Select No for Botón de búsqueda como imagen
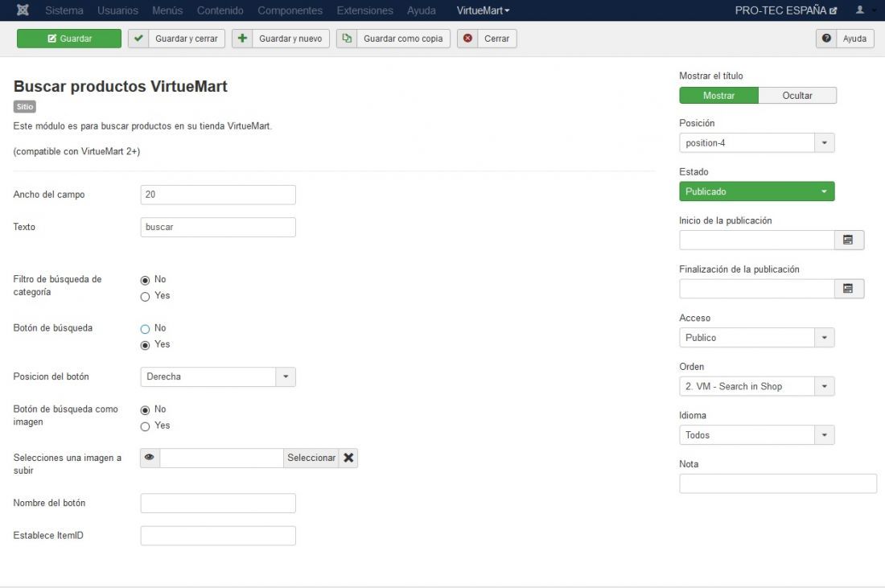Image resolution: width=885 pixels, height=588 pixels. (x=145, y=409)
